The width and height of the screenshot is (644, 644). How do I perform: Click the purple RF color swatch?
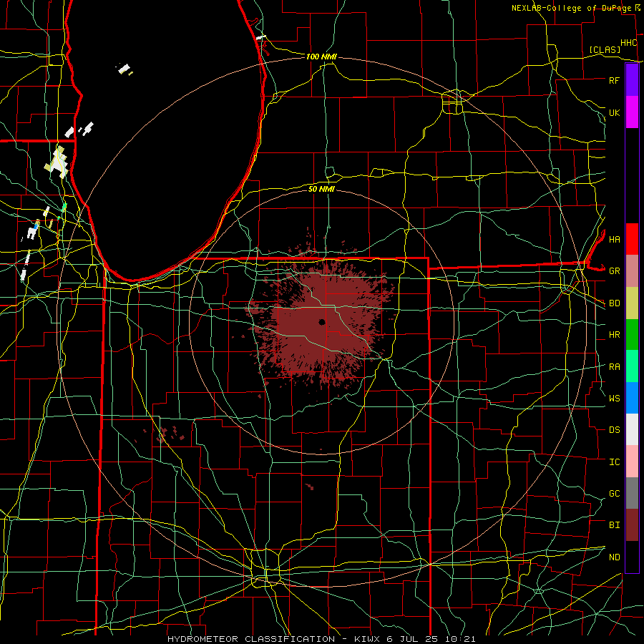(x=632, y=80)
